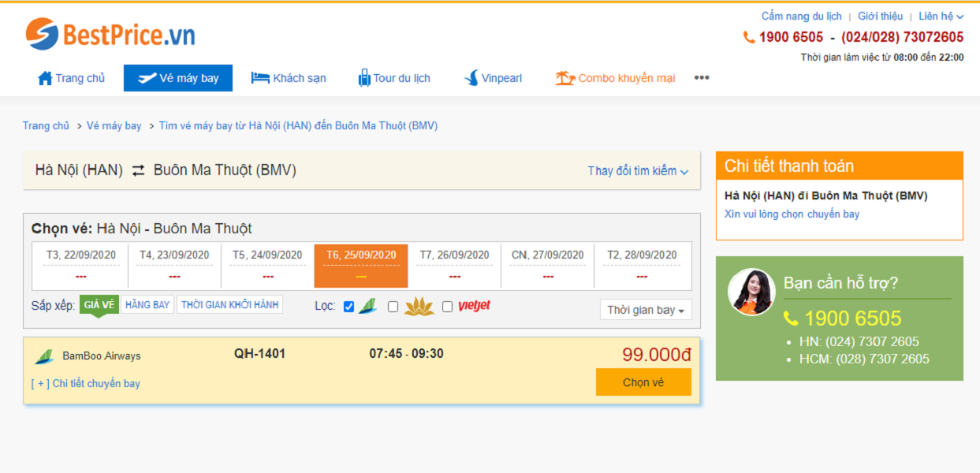Open Giới thiệu link
This screenshot has width=980, height=473.
(880, 16)
